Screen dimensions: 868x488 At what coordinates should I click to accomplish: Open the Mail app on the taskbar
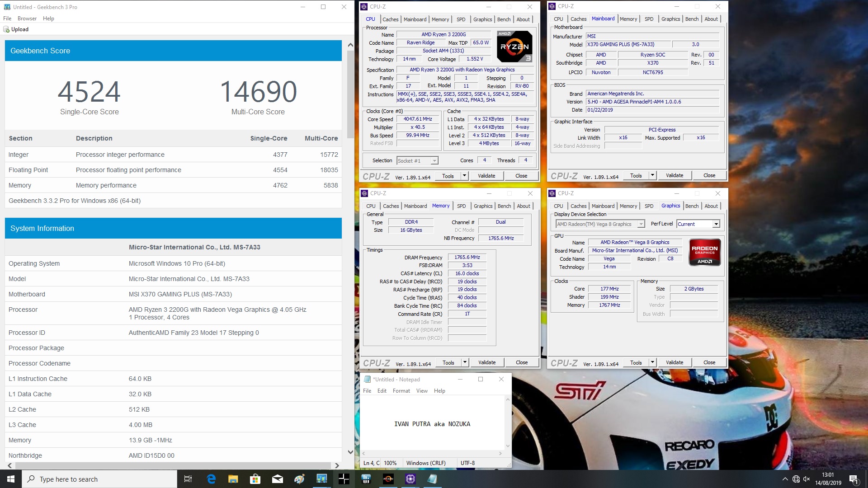[x=277, y=479]
